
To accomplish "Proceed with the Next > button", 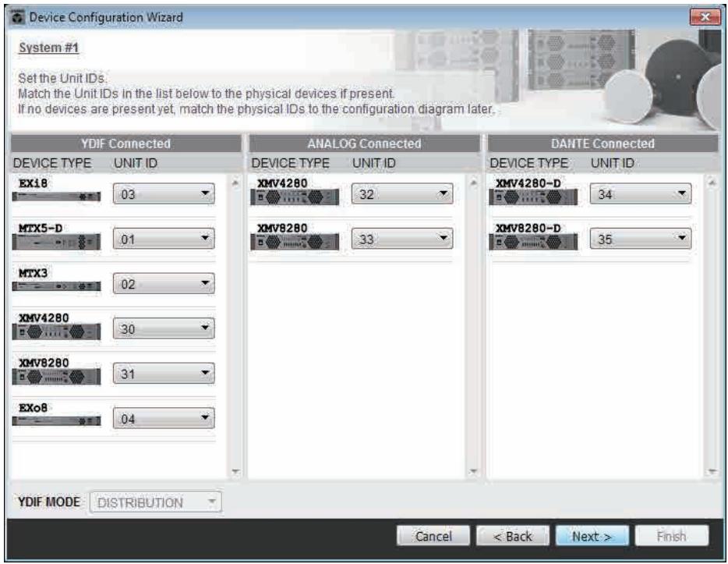I will (592, 536).
